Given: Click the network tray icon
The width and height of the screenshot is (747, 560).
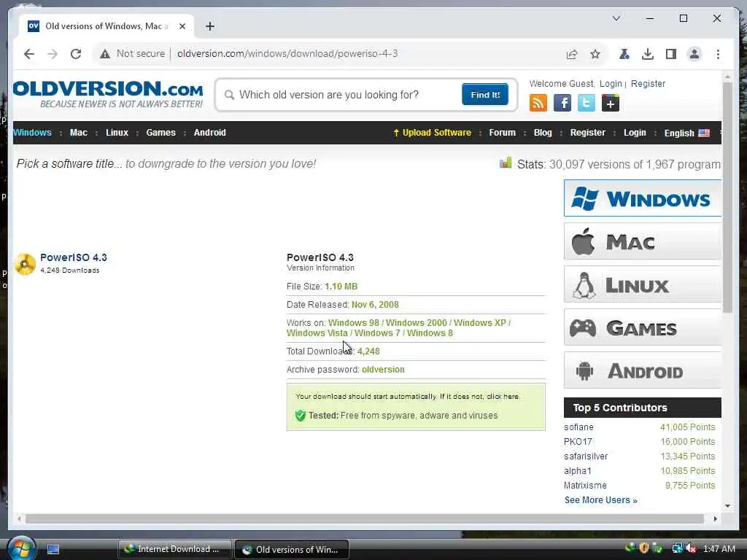Looking at the screenshot, I should [677, 548].
